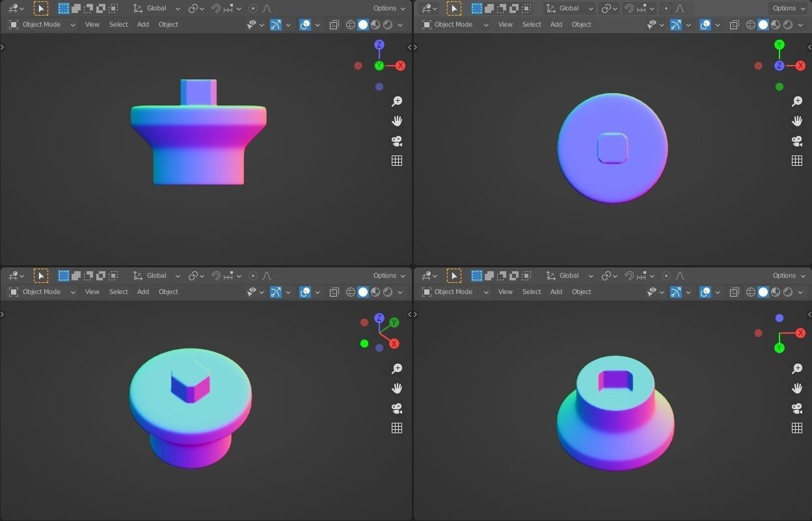Click green Y axis on bottom-right navigation gizmo
This screenshot has height=521, width=812.
pos(779,348)
